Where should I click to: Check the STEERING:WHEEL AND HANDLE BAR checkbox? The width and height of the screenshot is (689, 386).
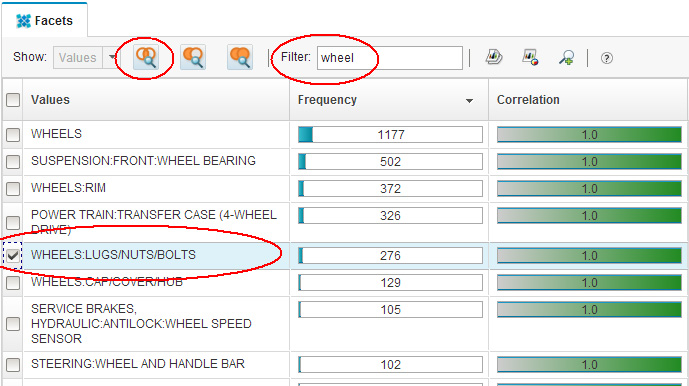[13, 364]
